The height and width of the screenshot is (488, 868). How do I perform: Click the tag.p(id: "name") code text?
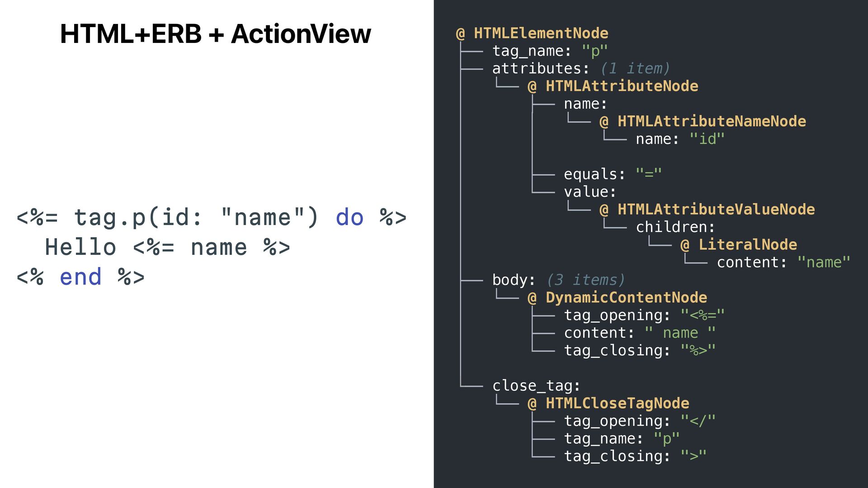(x=196, y=217)
